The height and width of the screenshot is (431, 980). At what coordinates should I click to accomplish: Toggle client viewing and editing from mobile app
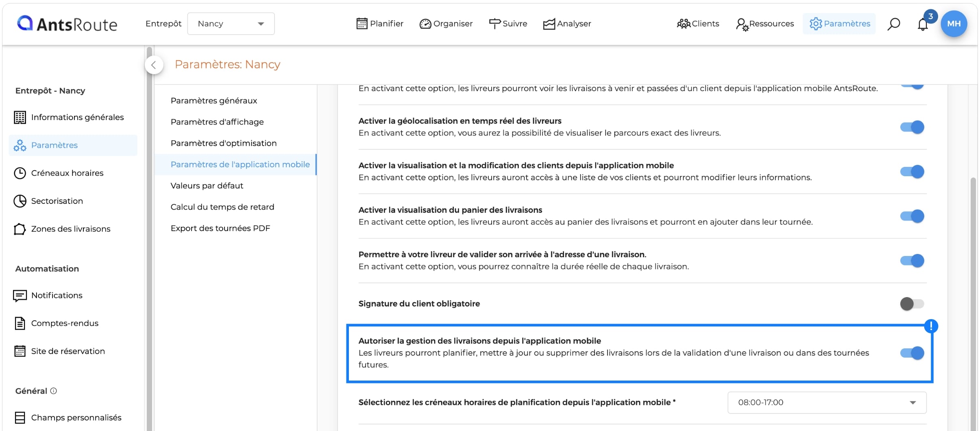[x=912, y=171]
